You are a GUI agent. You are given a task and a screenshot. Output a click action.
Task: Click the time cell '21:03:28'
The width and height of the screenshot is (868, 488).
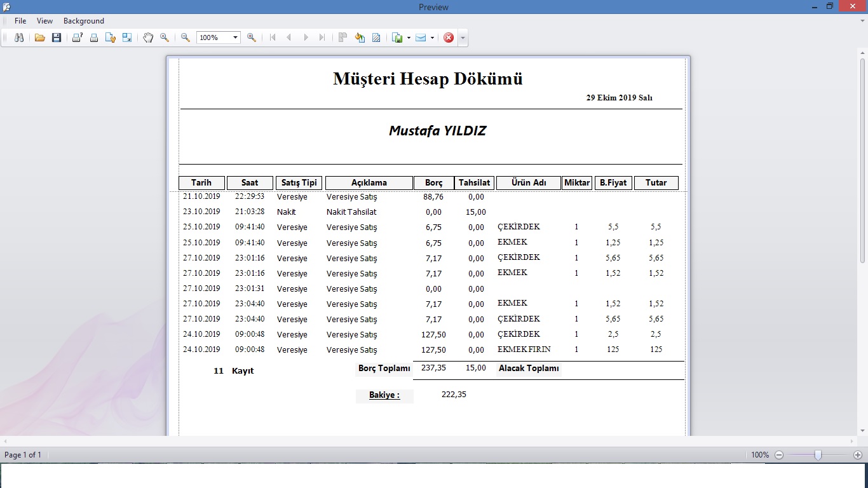click(250, 212)
